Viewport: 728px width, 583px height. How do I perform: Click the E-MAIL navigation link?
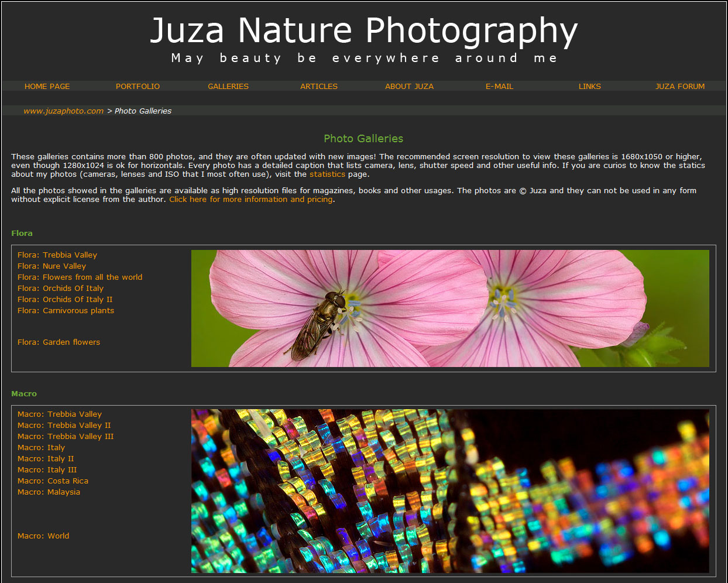click(x=499, y=86)
